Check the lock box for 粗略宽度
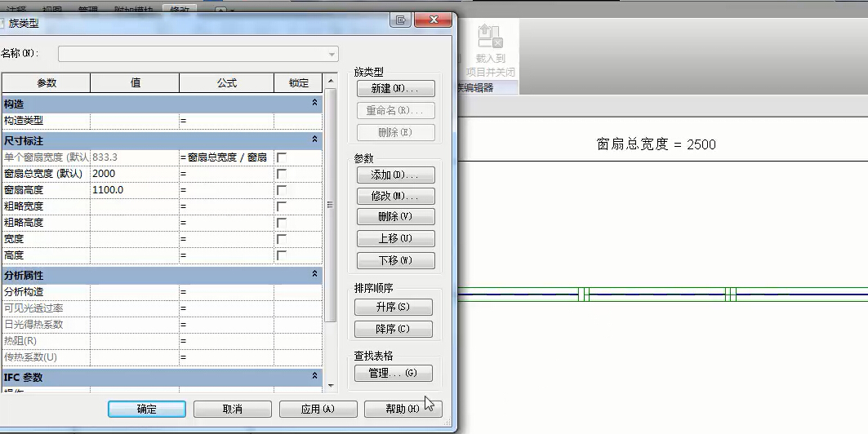 (282, 206)
